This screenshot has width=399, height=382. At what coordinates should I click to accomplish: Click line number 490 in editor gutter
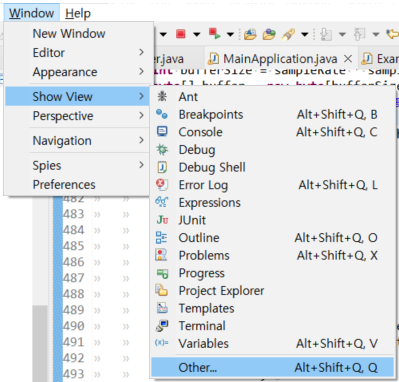(x=74, y=326)
